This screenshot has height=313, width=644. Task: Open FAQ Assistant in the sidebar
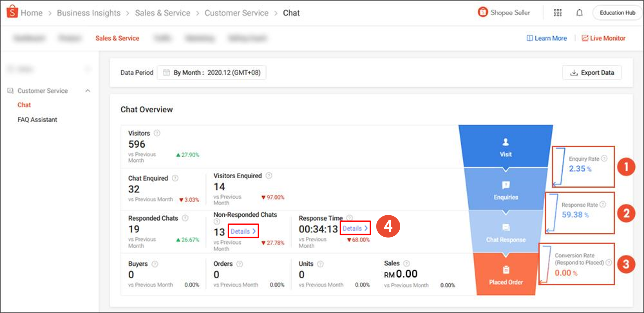37,120
